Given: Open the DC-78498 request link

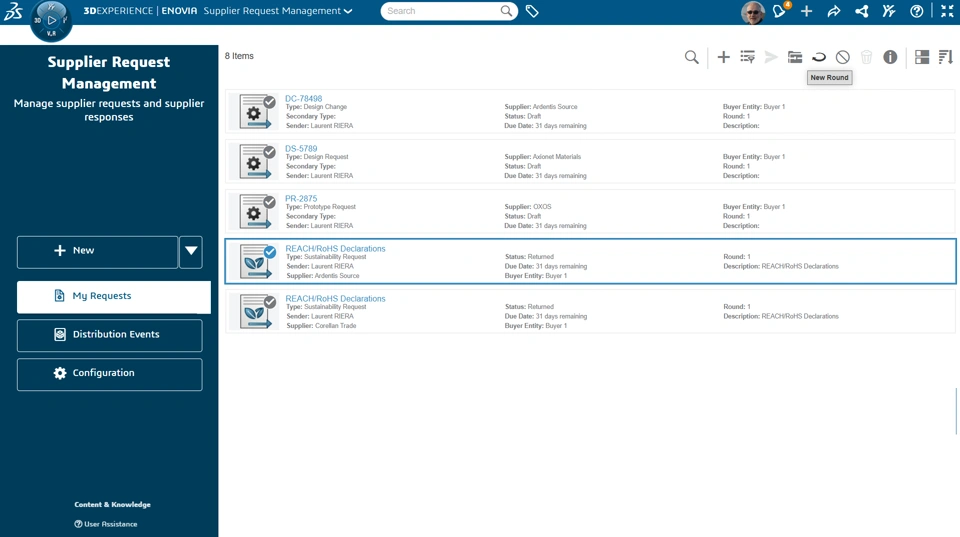Looking at the screenshot, I should (303, 98).
